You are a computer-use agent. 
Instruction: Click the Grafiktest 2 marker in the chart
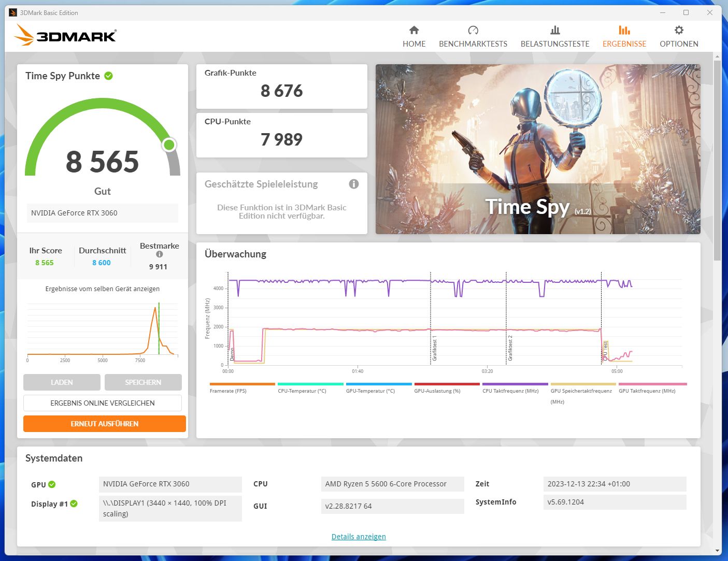[x=510, y=348]
